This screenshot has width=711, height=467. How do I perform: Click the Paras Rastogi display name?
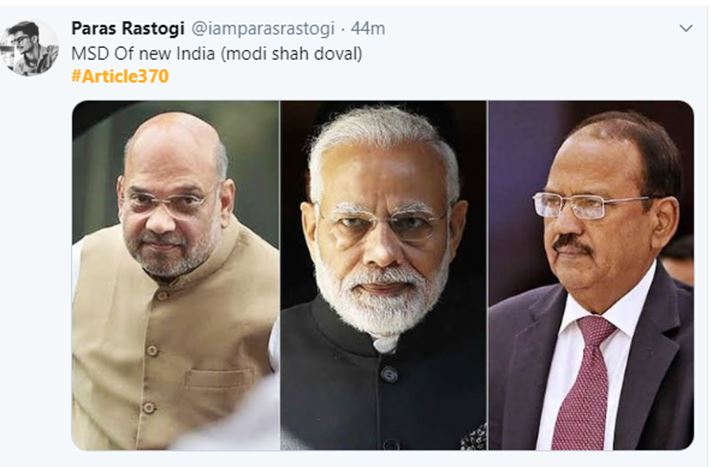point(128,28)
